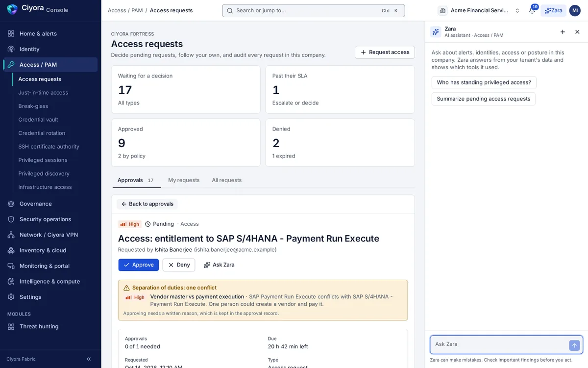Start a new Zara chat with the plus icon
The height and width of the screenshot is (368, 588).
[x=563, y=32]
